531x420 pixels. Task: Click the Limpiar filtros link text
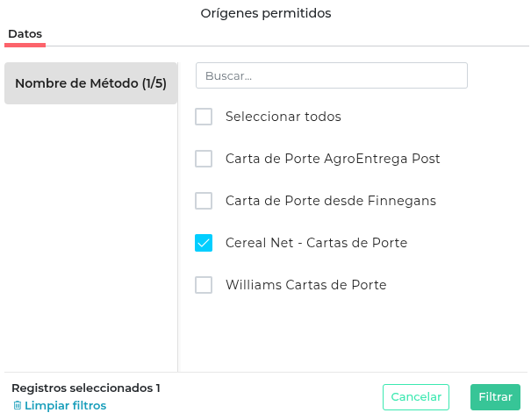click(x=65, y=406)
